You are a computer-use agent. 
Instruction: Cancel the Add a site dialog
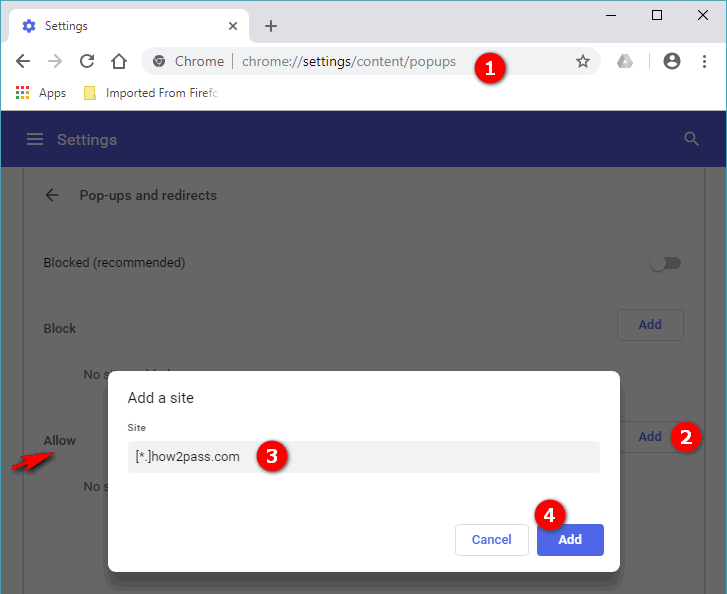pos(491,540)
